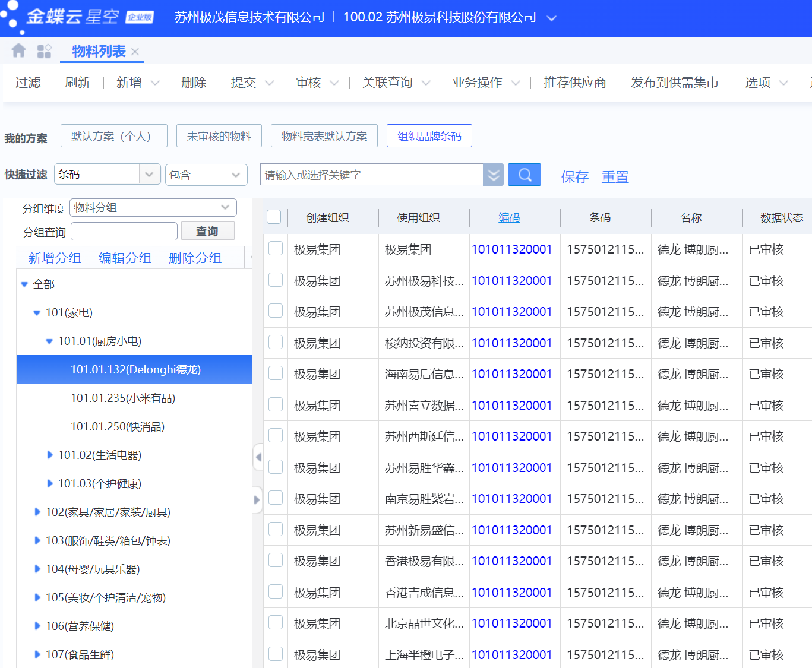This screenshot has height=668, width=812.
Task: Expand the 提交 dropdown arrow
Action: click(x=270, y=83)
